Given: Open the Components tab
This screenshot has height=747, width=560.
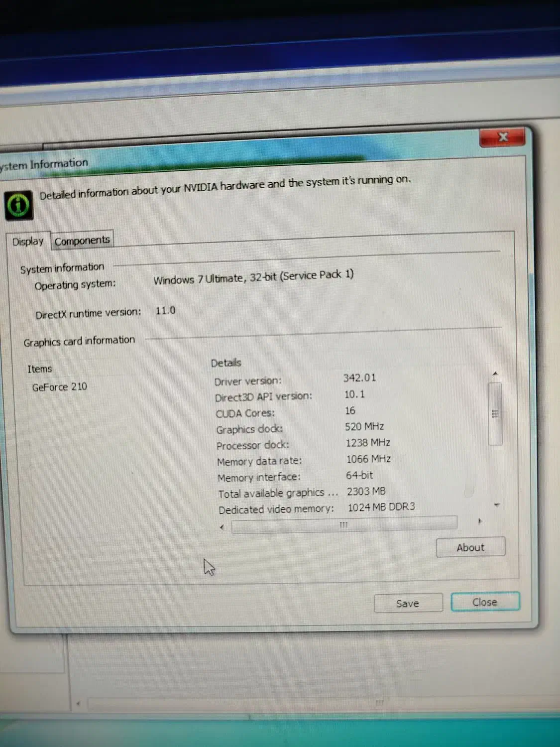Looking at the screenshot, I should pos(82,241).
